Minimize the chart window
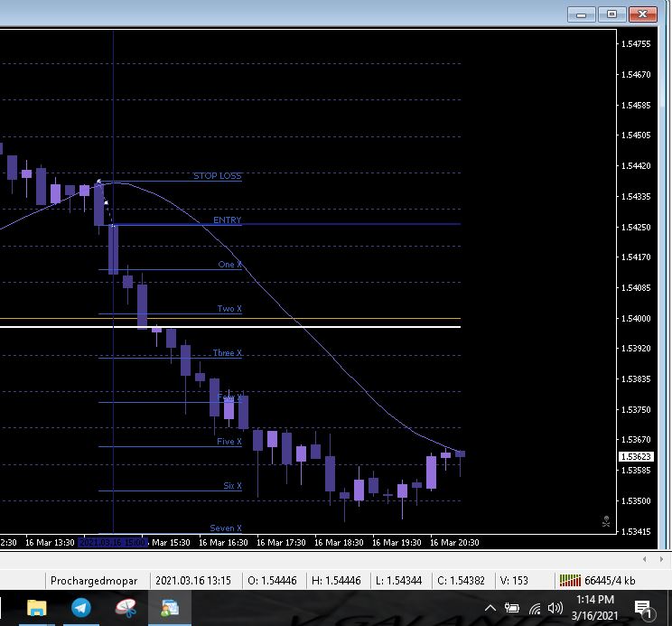Viewport: 672px width, 626px height. point(581,14)
